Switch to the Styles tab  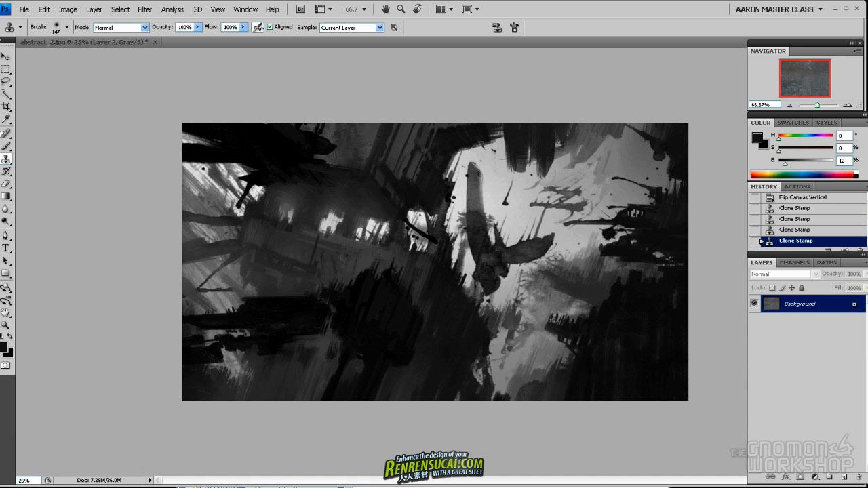point(827,123)
